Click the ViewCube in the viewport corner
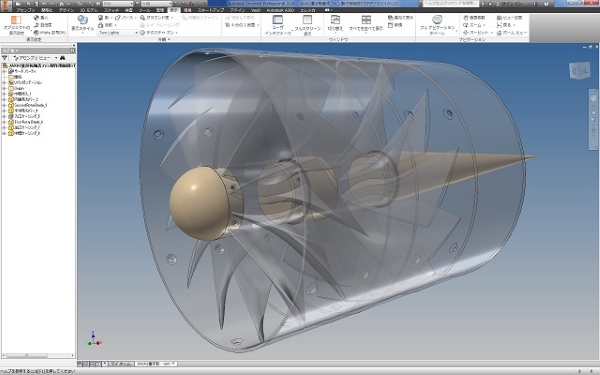 579,70
